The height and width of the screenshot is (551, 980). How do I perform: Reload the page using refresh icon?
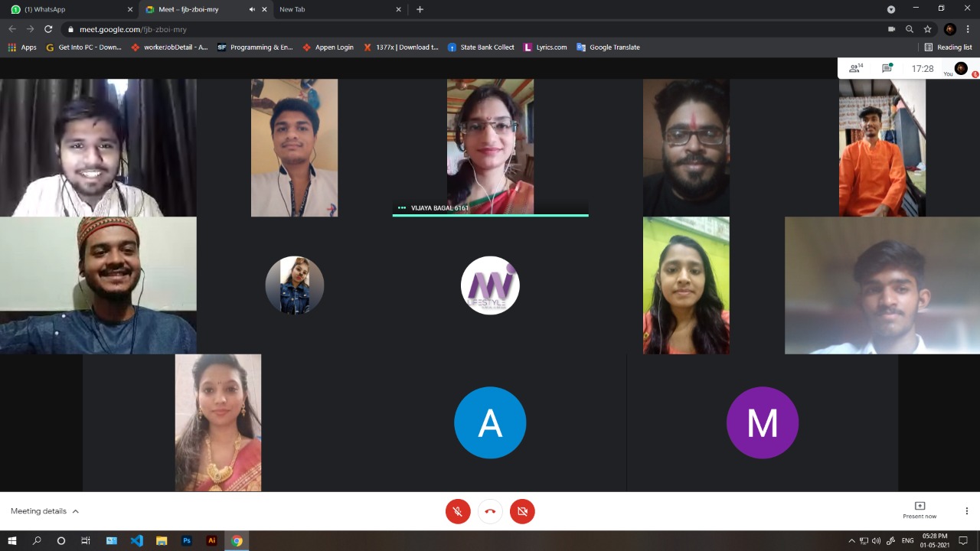tap(48, 29)
